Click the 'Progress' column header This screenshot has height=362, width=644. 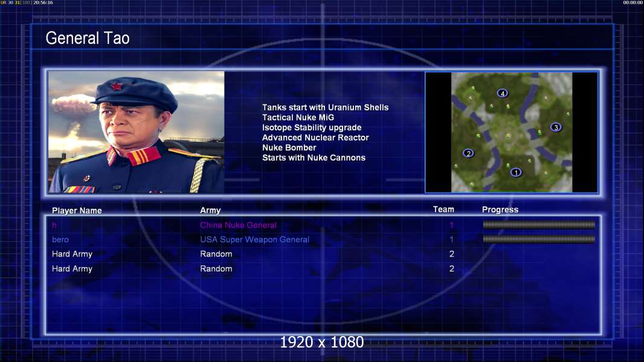click(500, 210)
